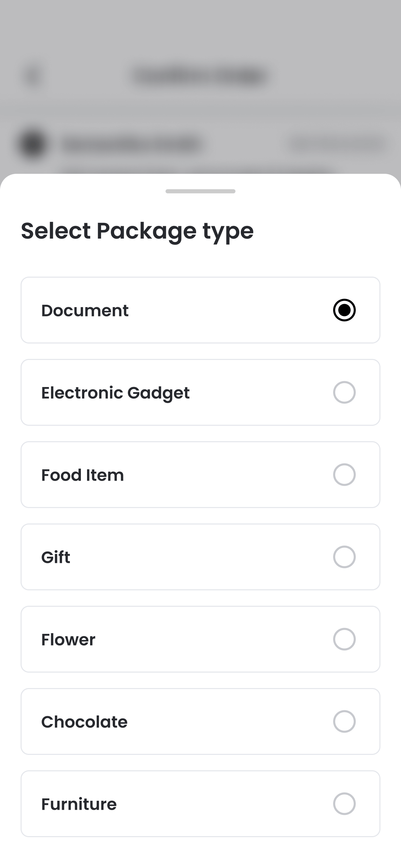
Task: Click the Select Package type heading
Action: click(137, 231)
